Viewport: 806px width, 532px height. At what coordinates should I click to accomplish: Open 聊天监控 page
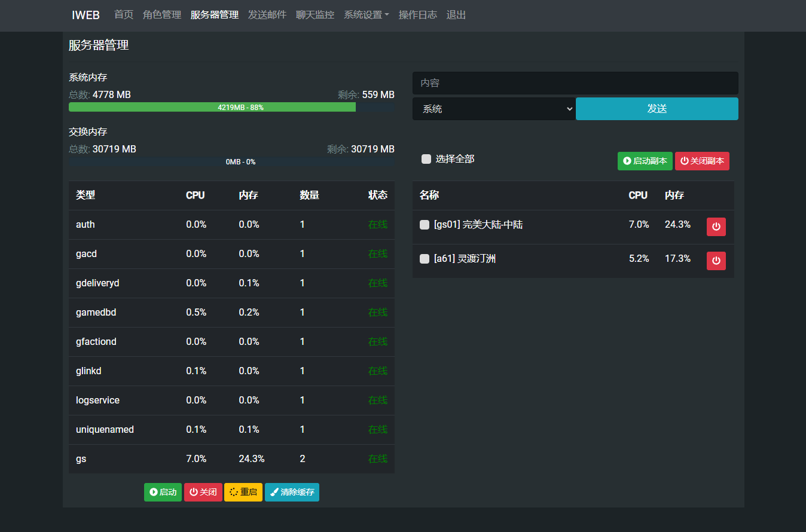tap(315, 15)
